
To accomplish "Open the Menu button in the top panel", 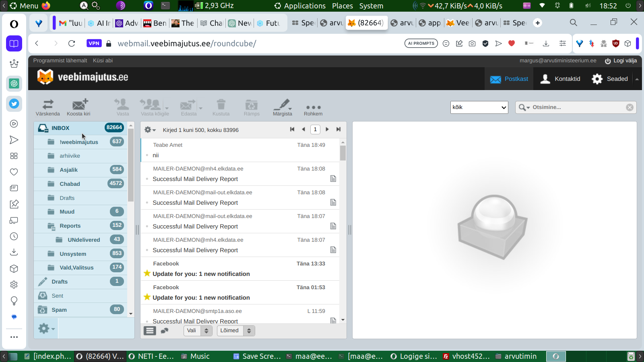I will pyautogui.click(x=24, y=6).
